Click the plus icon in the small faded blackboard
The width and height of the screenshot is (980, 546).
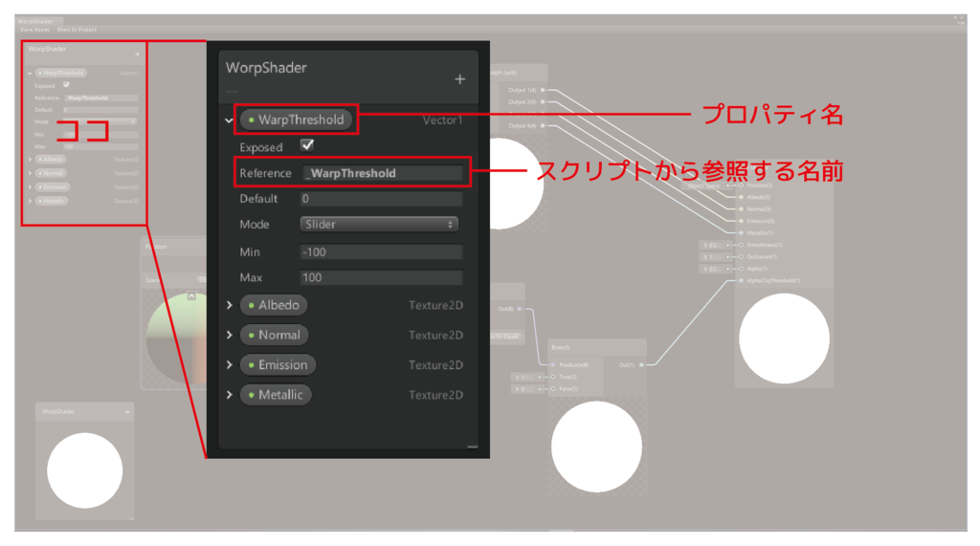(138, 55)
